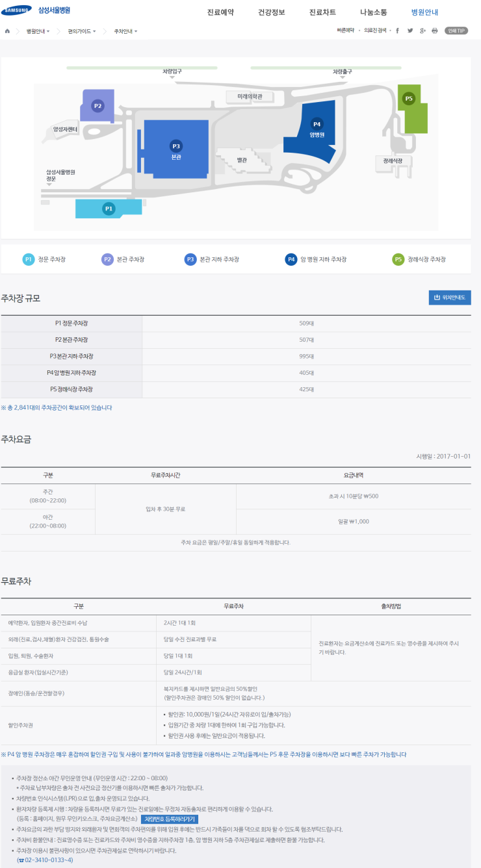Click the P2 legend badge for 본관 주차장

pos(107,259)
